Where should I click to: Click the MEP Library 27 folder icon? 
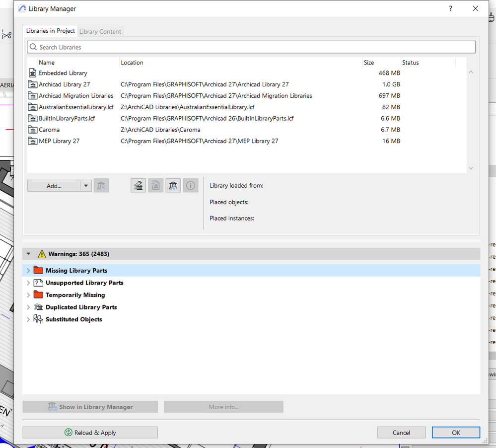pyautogui.click(x=33, y=141)
